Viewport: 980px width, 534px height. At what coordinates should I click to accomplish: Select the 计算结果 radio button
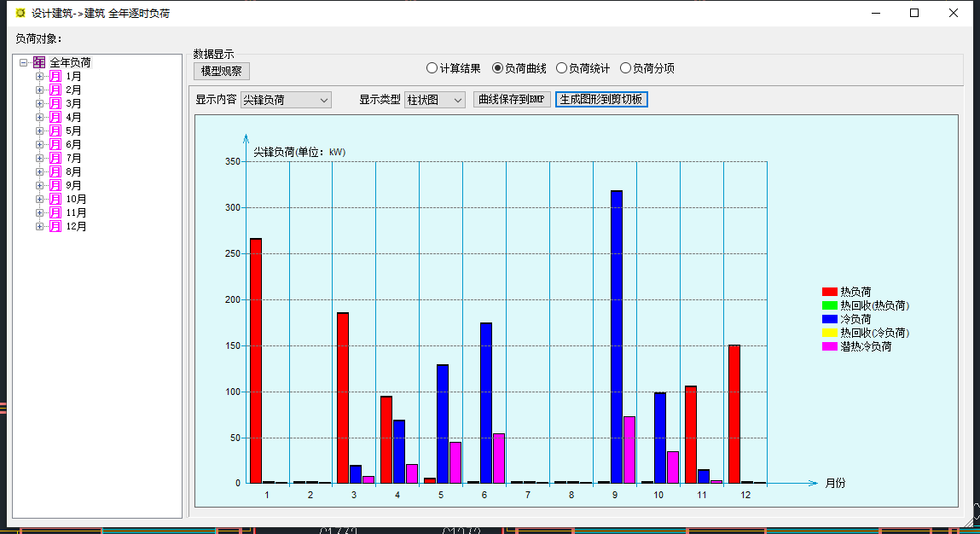tap(432, 68)
